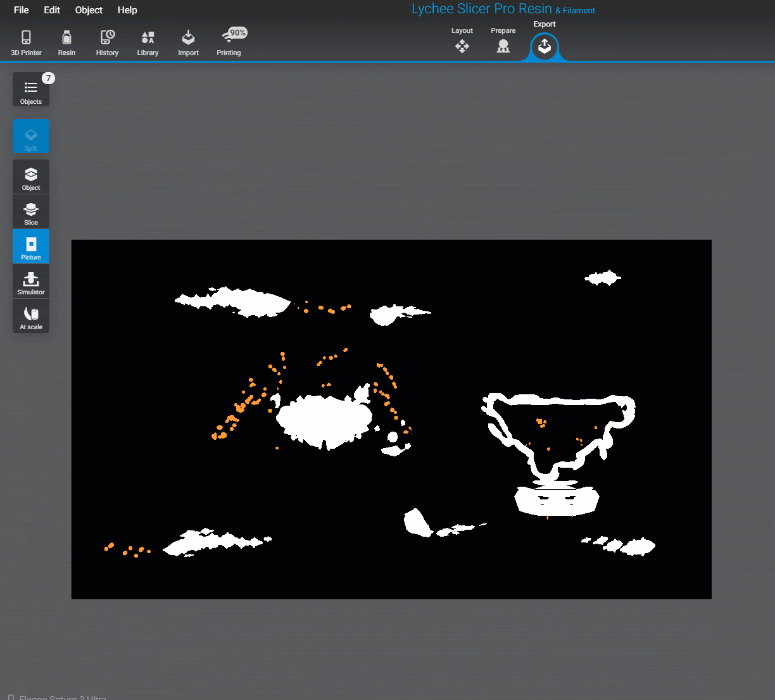This screenshot has height=700, width=775.
Task: Open the File menu
Action: (x=21, y=9)
